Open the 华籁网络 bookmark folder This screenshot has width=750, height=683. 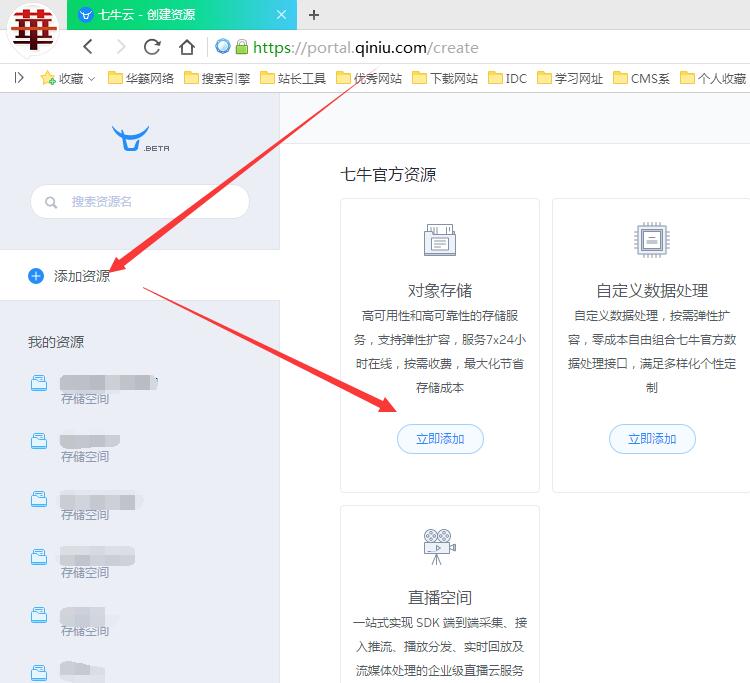[x=141, y=78]
